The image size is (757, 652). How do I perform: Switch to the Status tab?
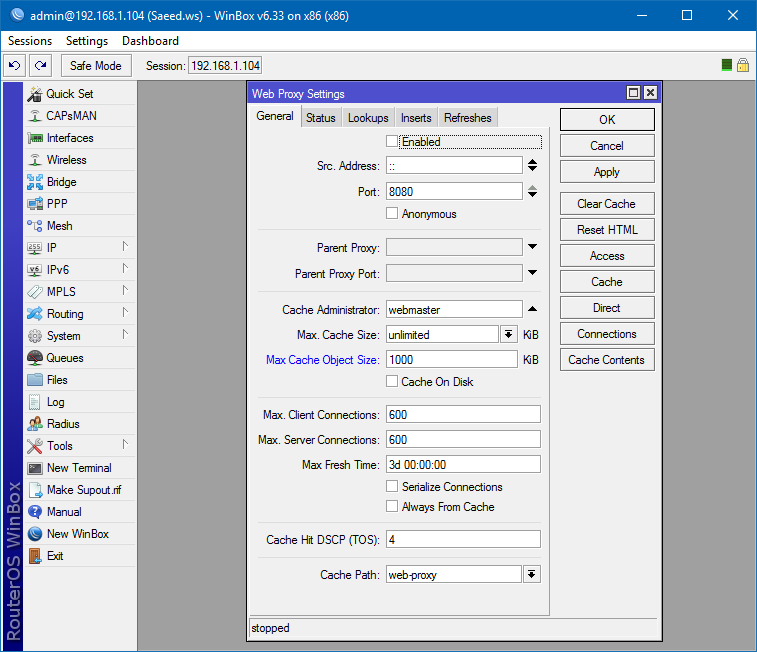(x=321, y=118)
